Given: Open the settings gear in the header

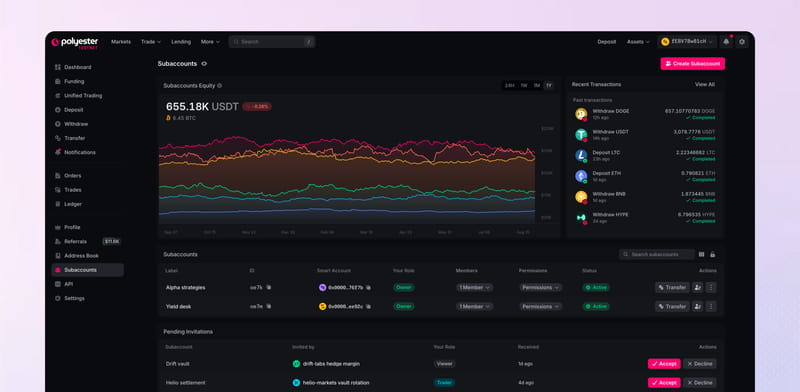Looking at the screenshot, I should (742, 42).
